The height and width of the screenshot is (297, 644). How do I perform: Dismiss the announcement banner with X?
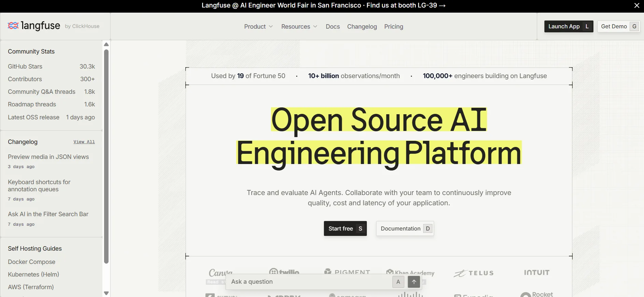(x=636, y=5)
